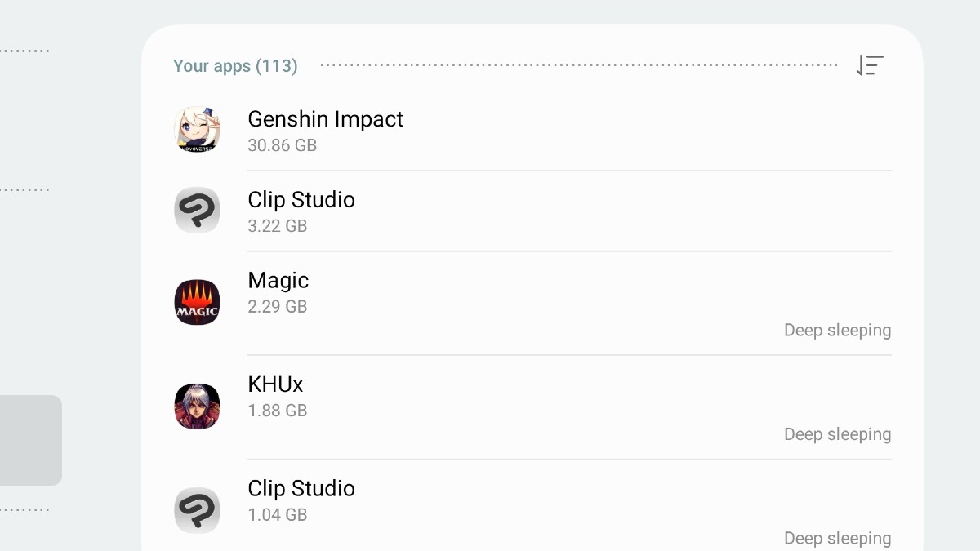Tap the 1.04 GB Clip Studio icon
The image size is (980, 551).
(198, 510)
